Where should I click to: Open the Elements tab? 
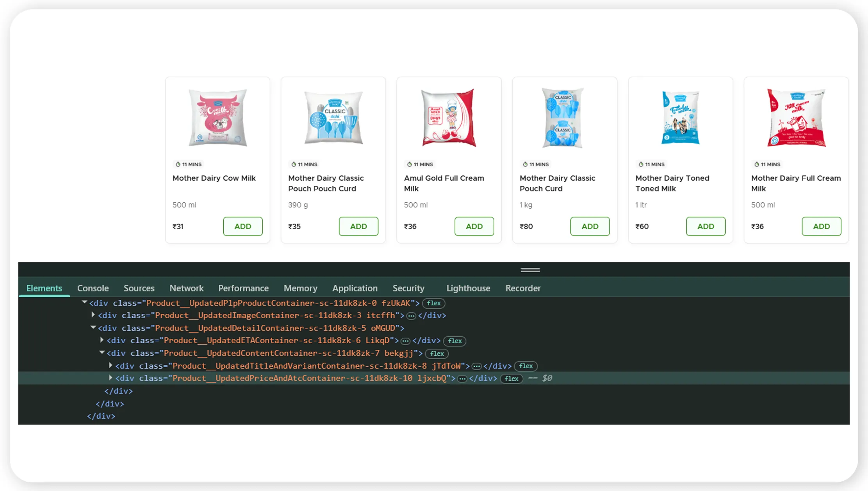(44, 288)
